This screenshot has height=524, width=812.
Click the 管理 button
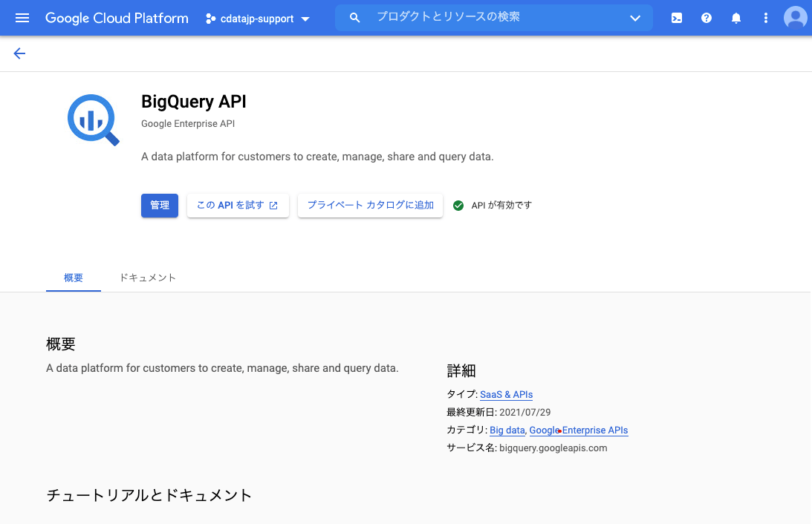click(160, 206)
